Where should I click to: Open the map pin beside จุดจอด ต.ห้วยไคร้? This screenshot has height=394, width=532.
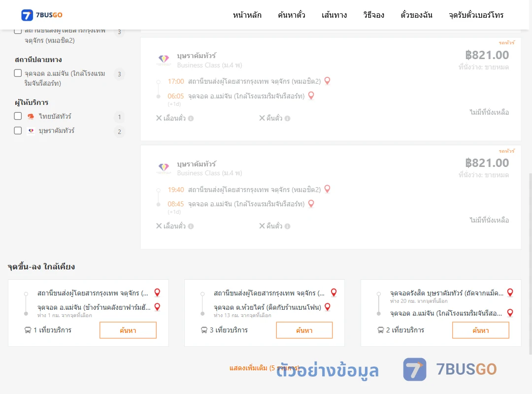coord(328,307)
